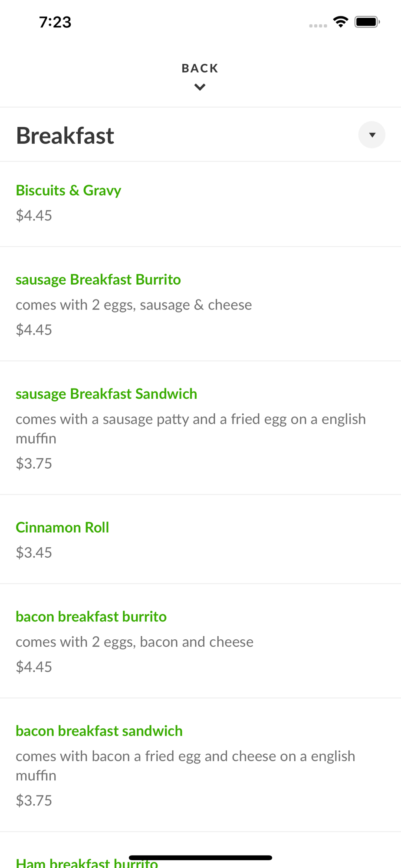Image resolution: width=401 pixels, height=868 pixels.
Task: Tap bacon fried egg sandwich description
Action: [185, 766]
